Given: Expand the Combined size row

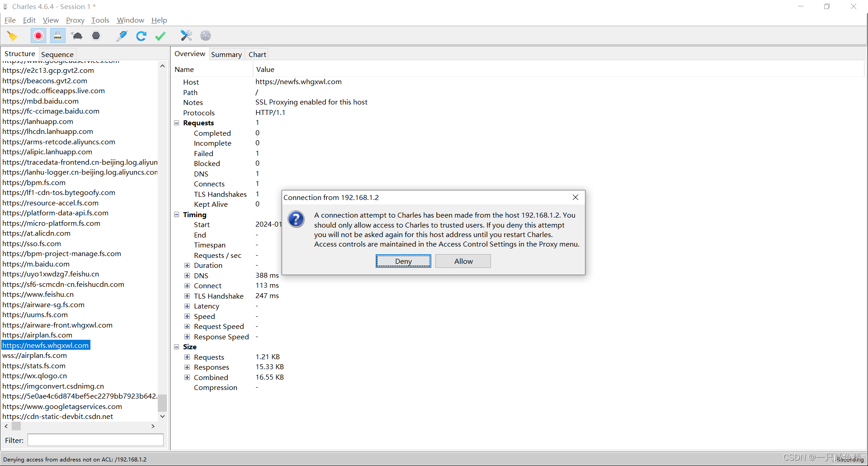Looking at the screenshot, I should (x=187, y=377).
